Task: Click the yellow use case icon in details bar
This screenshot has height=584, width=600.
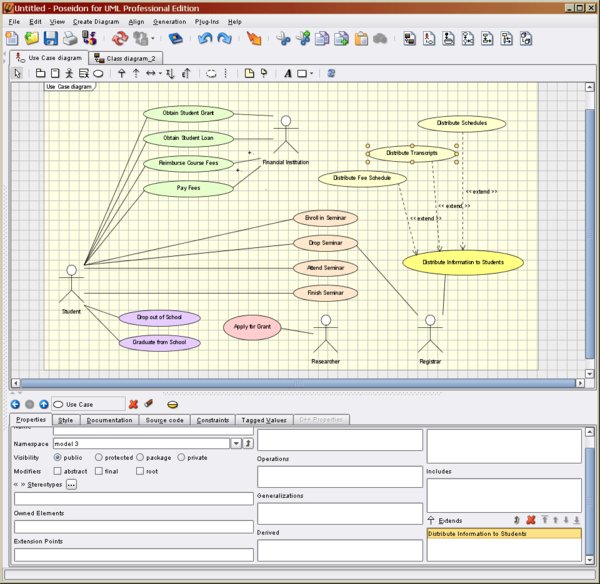Action: click(x=173, y=405)
